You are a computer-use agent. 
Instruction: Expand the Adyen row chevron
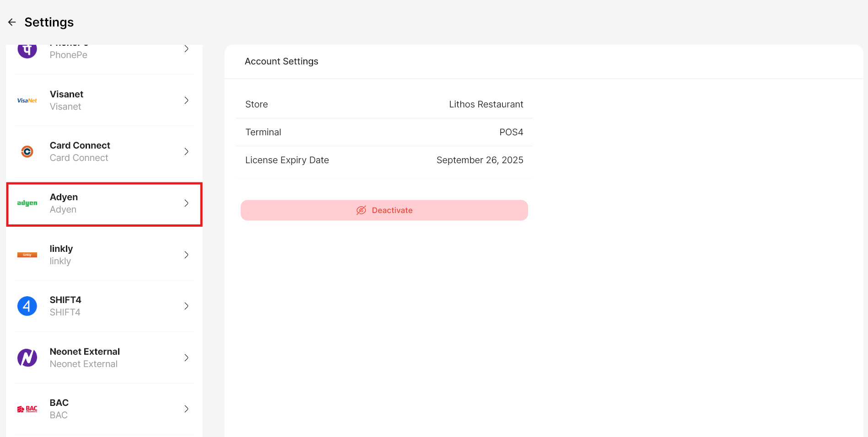coord(186,203)
